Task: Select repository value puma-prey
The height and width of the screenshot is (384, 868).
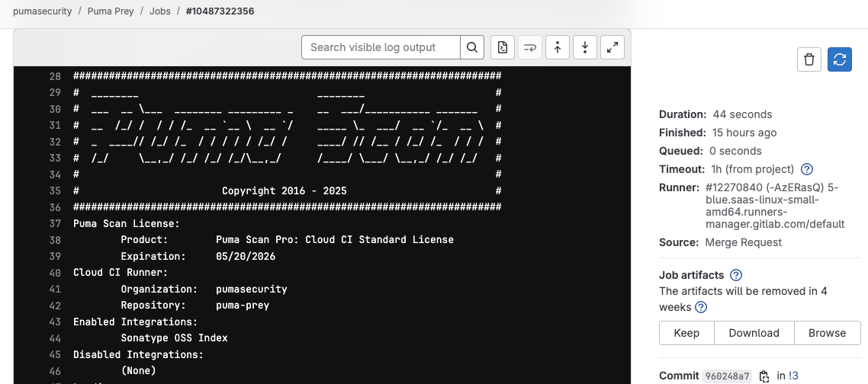Action: point(243,306)
